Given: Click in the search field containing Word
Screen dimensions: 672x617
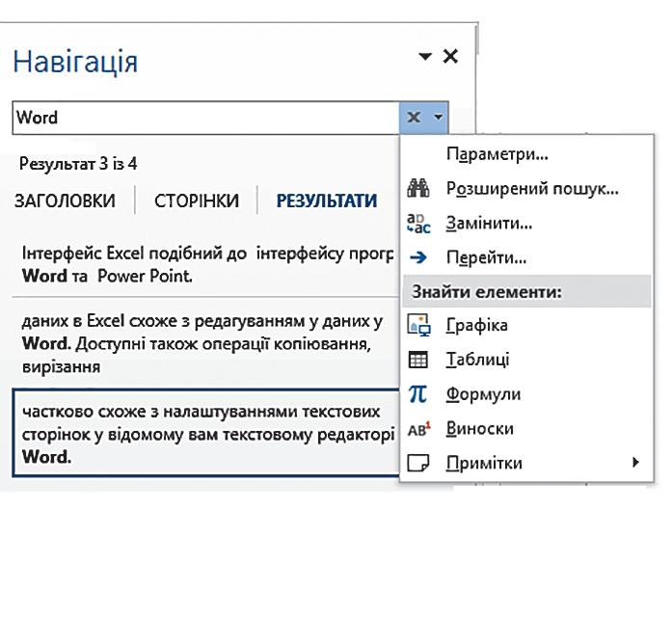Looking at the screenshot, I should point(205,118).
